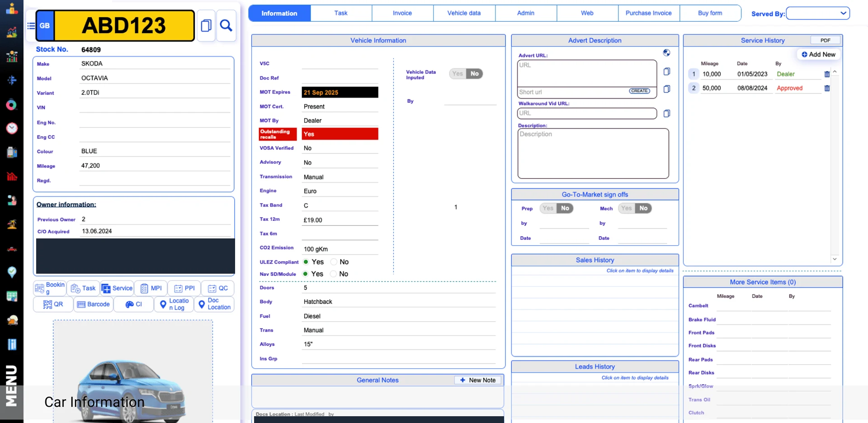Open the Purchase Invoice tab

(x=649, y=13)
